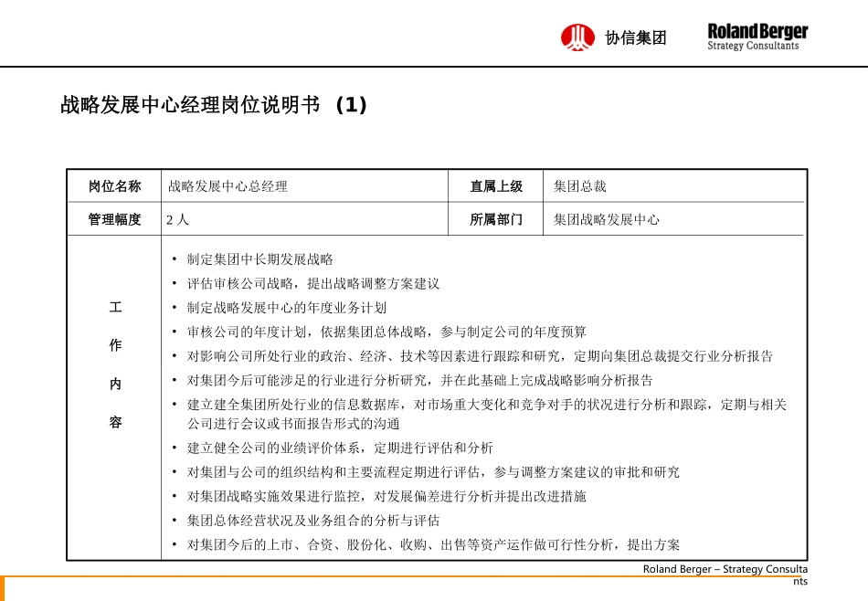Select bullet 制定集团中长期发展战略
The width and height of the screenshot is (868, 601).
[260, 259]
